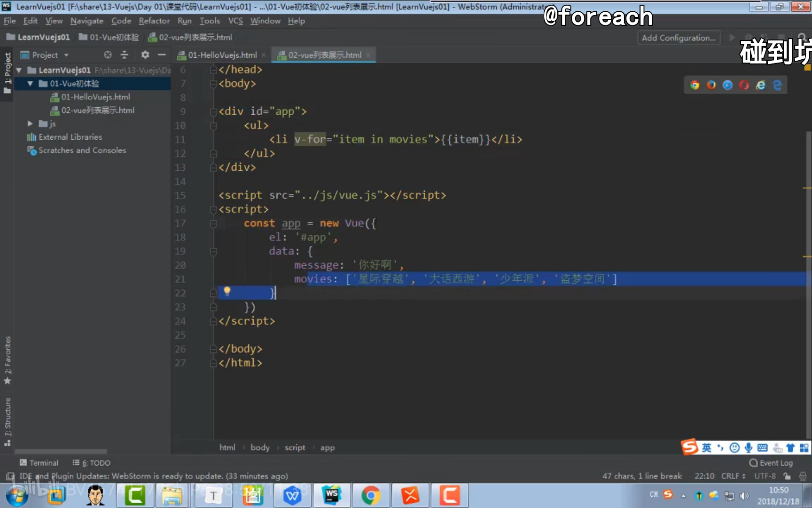Open Edge browser preview icon in editor
Viewport: 812px width, 508px height.
(777, 85)
